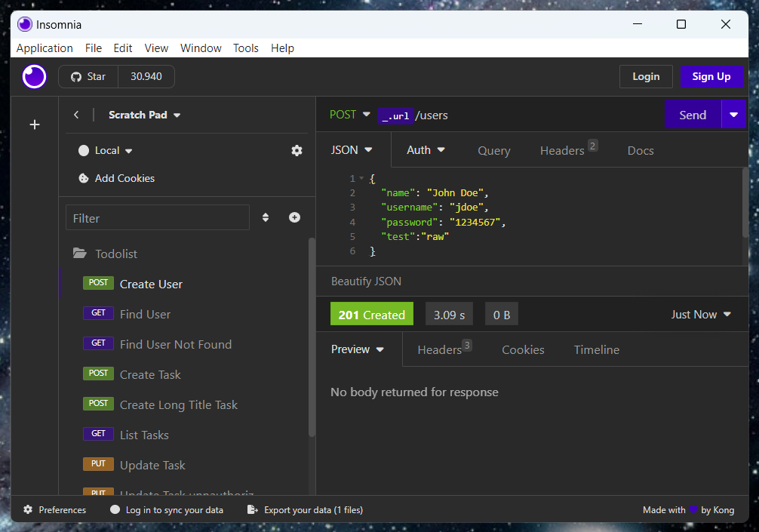Viewport: 759px width, 532px height.
Task: Open the Edit menu
Action: [123, 48]
